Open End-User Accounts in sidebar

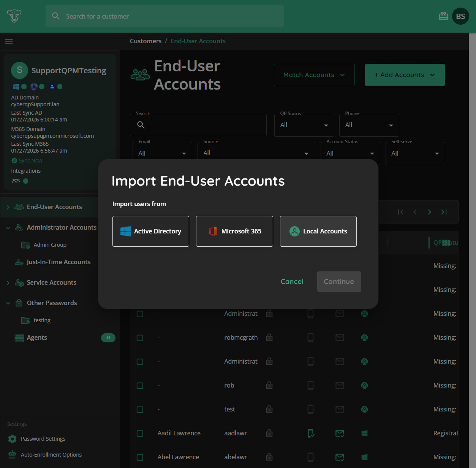(x=54, y=207)
